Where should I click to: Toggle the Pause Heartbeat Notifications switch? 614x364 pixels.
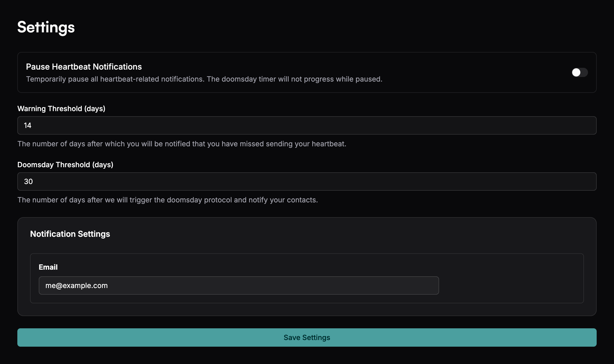579,72
